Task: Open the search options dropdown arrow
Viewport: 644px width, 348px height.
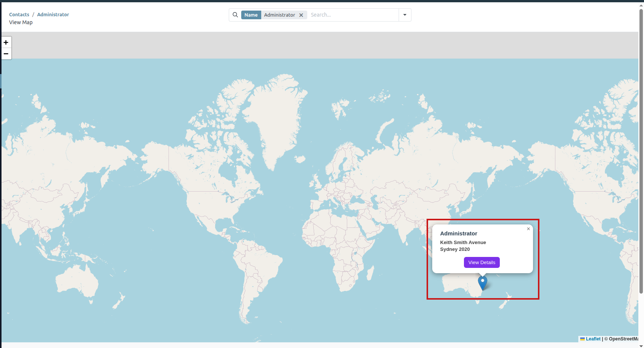Action: pos(405,15)
